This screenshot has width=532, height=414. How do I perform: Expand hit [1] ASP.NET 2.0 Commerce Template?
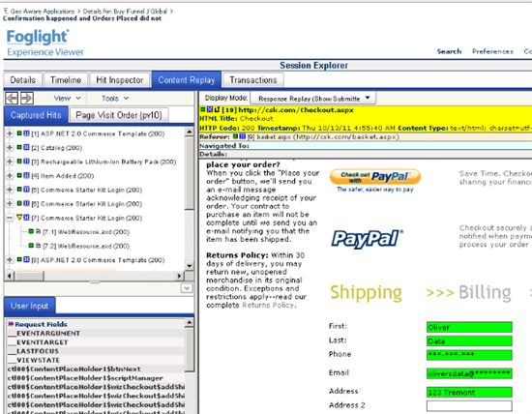[10, 133]
